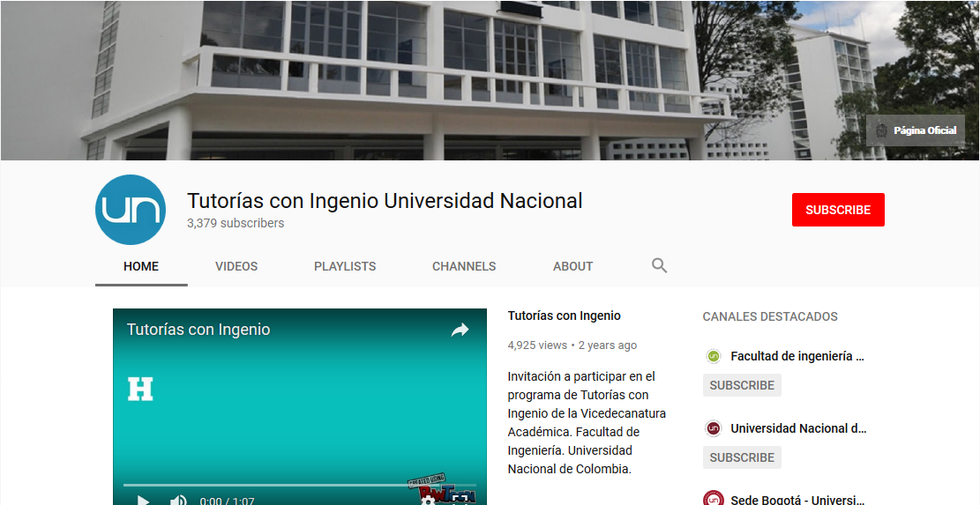The width and height of the screenshot is (980, 505).
Task: Open the Universidad Nacional d... channel link
Action: (799, 429)
